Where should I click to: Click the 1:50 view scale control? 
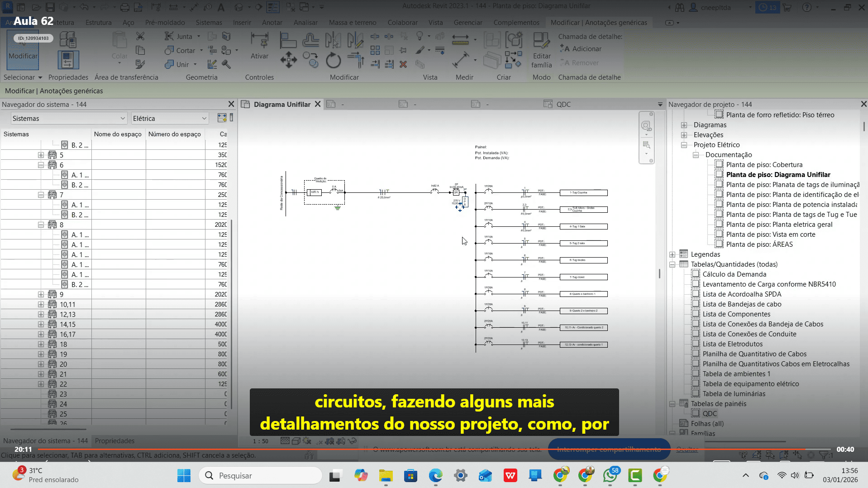click(261, 441)
